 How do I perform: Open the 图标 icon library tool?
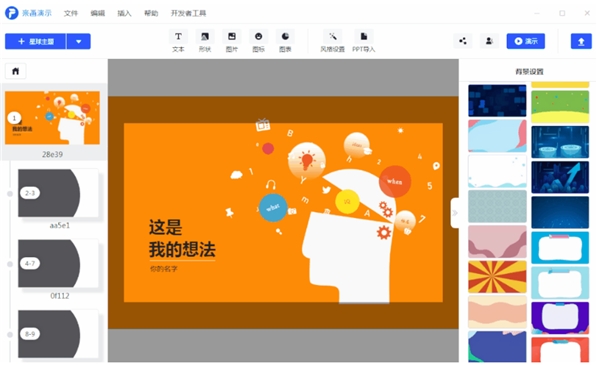[x=259, y=41]
